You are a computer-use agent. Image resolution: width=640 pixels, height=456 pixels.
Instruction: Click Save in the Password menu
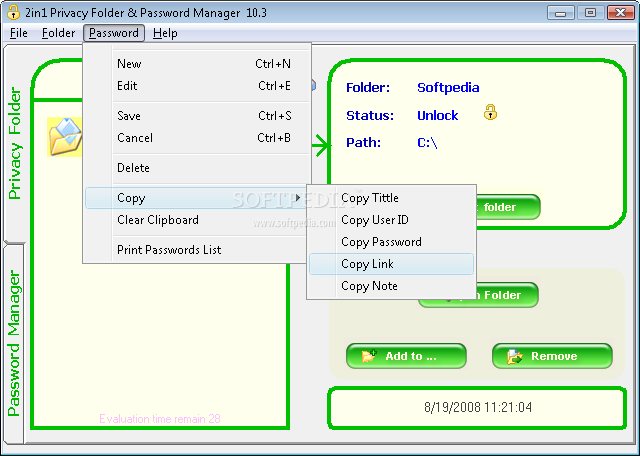point(198,116)
